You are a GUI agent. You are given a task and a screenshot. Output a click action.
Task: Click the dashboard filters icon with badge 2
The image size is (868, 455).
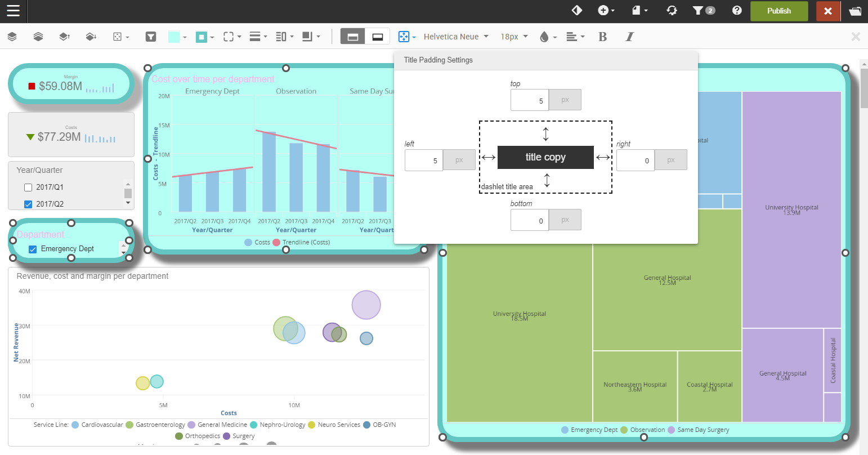703,11
